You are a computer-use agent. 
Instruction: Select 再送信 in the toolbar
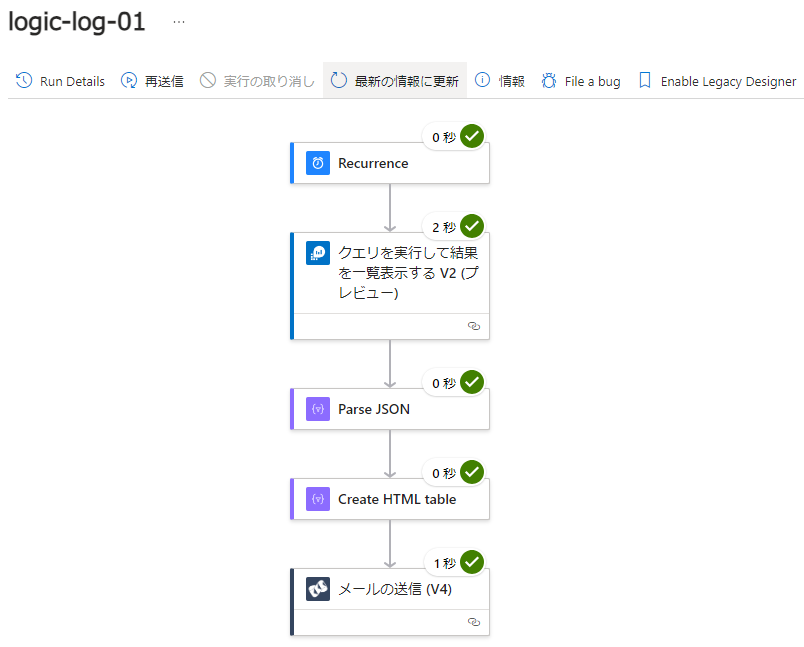pyautogui.click(x=152, y=81)
